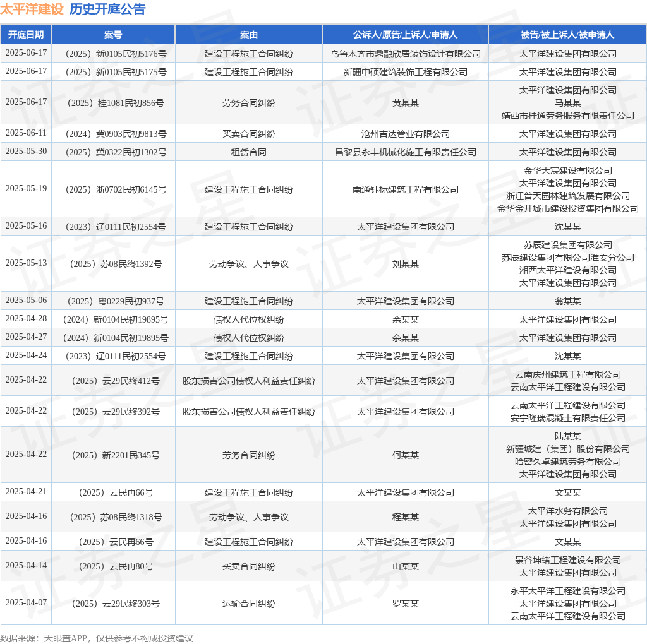647x644 pixels.
Task: Select plaintiff 罗某某
Action: [405, 604]
